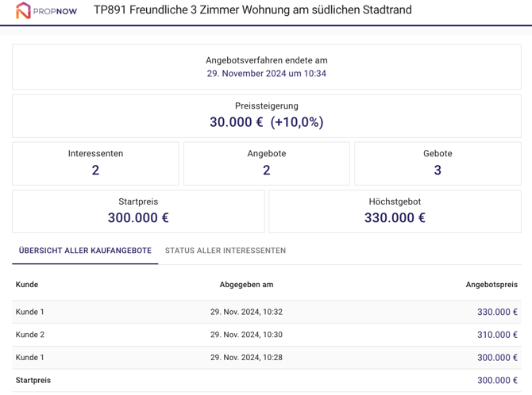Click the PROPNOW brand name text
The image size is (532, 395).
pyautogui.click(x=56, y=12)
